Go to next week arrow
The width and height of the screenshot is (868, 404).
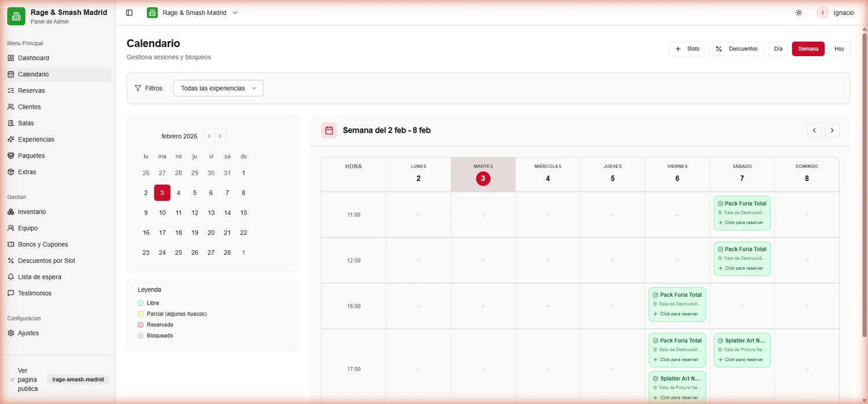832,130
